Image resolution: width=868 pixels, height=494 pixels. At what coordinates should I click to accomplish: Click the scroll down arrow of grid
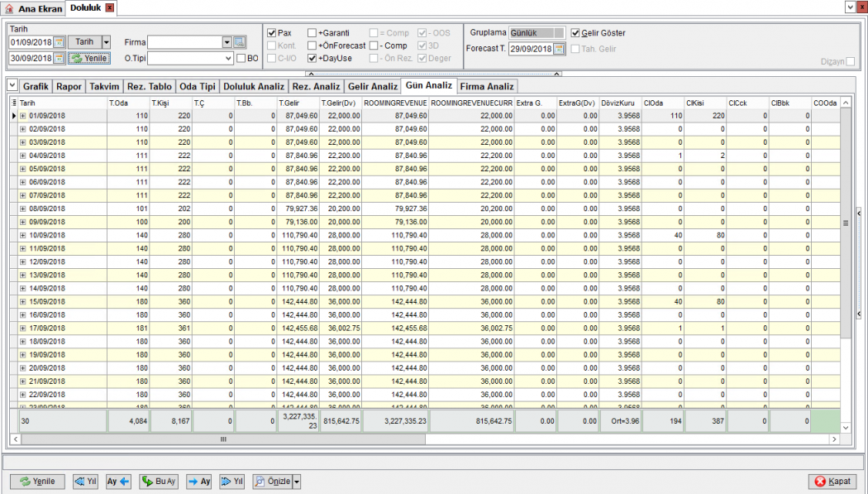[x=846, y=428]
